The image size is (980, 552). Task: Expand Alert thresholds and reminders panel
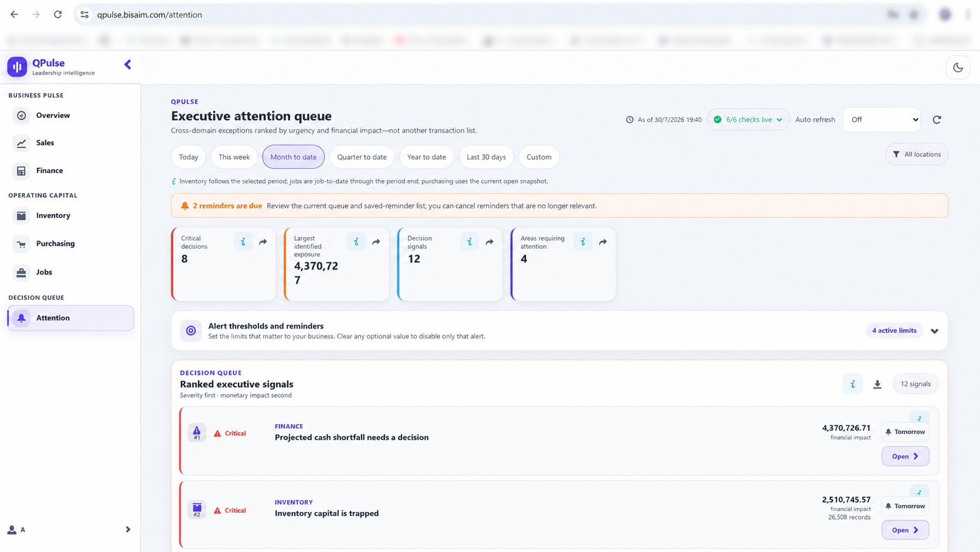click(934, 331)
